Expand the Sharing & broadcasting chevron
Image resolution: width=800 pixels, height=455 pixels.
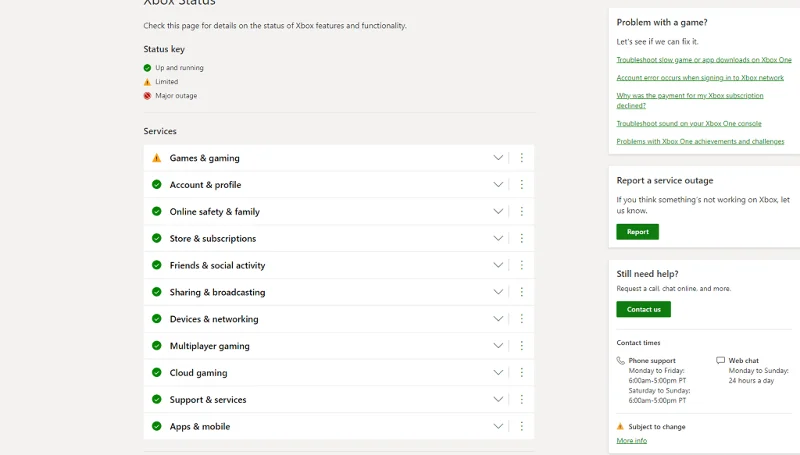click(x=498, y=292)
